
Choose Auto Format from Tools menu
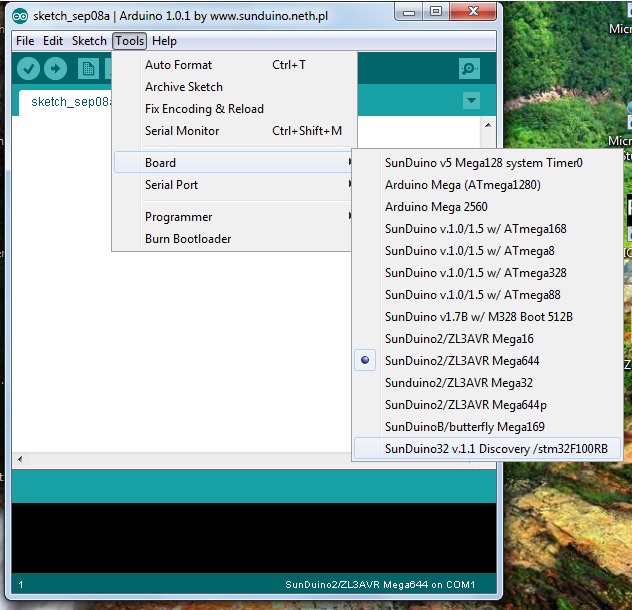pos(235,65)
